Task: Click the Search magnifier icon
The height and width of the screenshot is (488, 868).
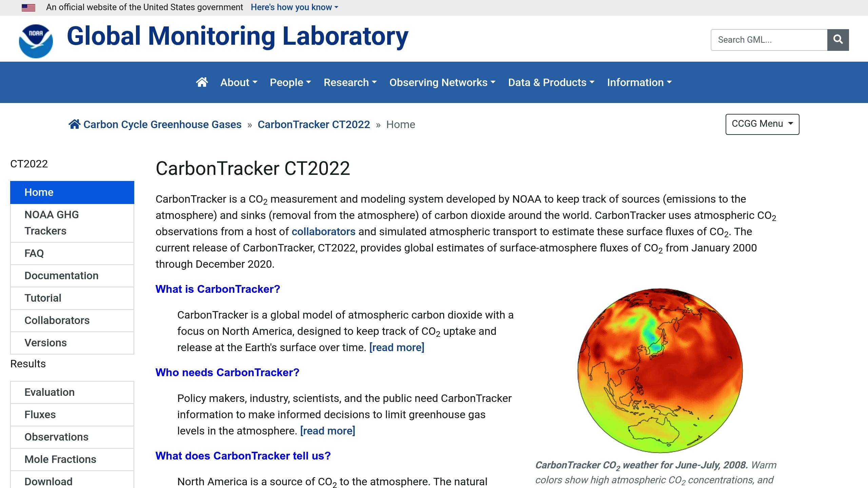Action: (838, 40)
